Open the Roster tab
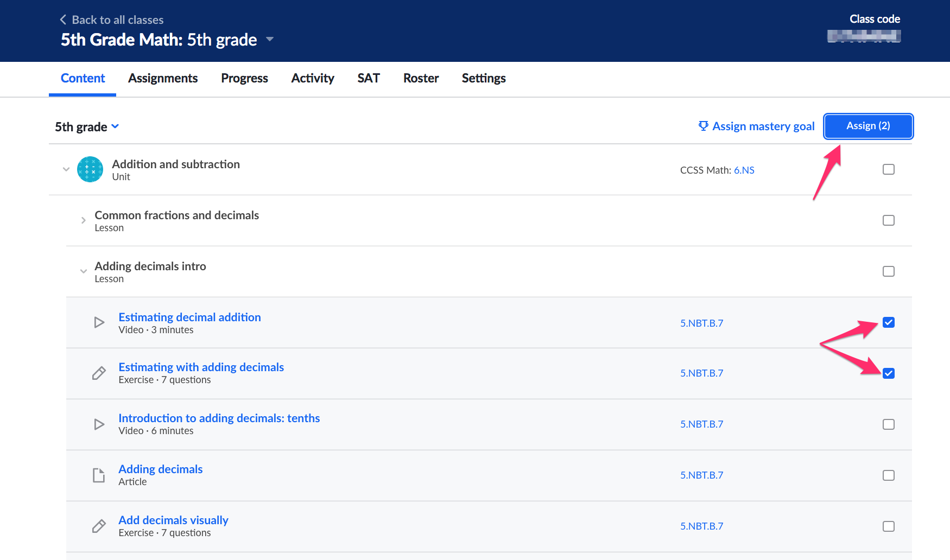This screenshot has width=950, height=560. pos(421,79)
